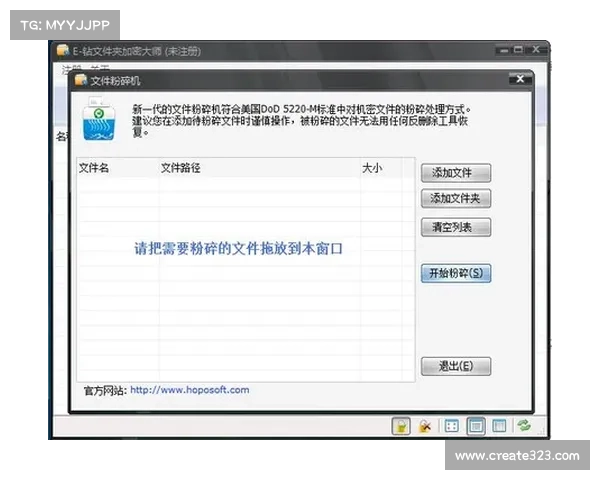Close the E-钻文件夹加密大师 main window
The height and width of the screenshot is (480, 600).
[536, 49]
